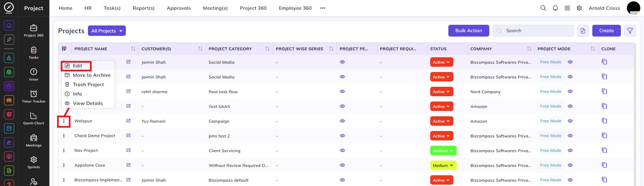644x186 pixels.
Task: Click the Welspun project name
Action: click(83, 121)
